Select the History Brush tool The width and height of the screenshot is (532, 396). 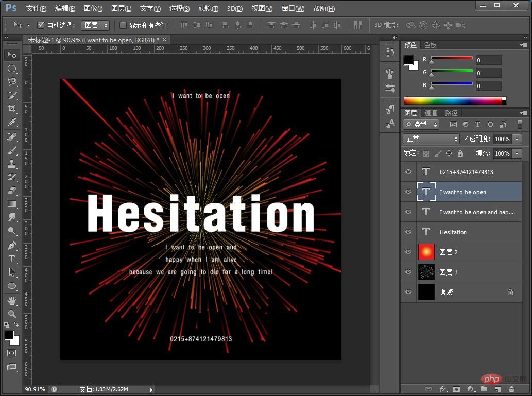pos(12,177)
